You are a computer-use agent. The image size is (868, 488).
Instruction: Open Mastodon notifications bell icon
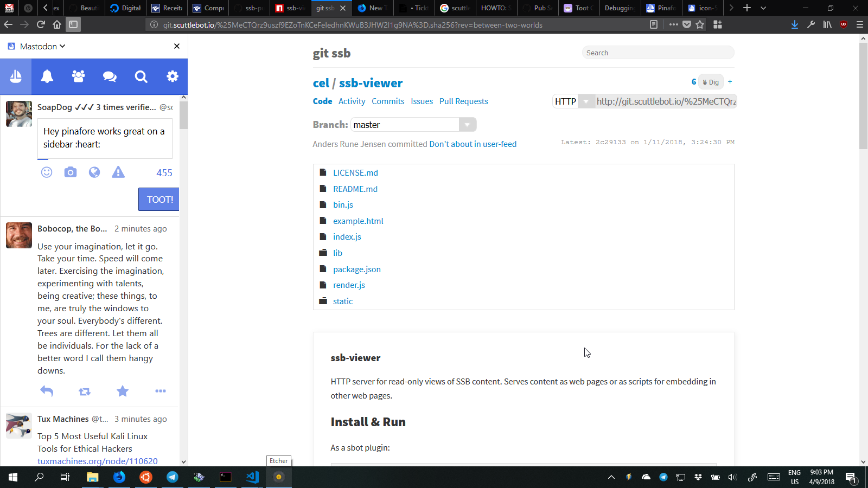point(47,76)
